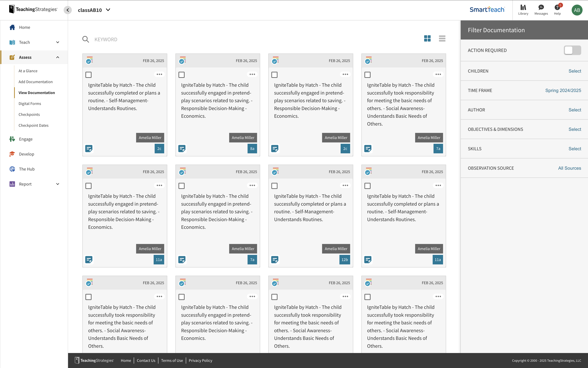Select Objectives & Dimensions filter
This screenshot has height=368, width=588.
574,129
